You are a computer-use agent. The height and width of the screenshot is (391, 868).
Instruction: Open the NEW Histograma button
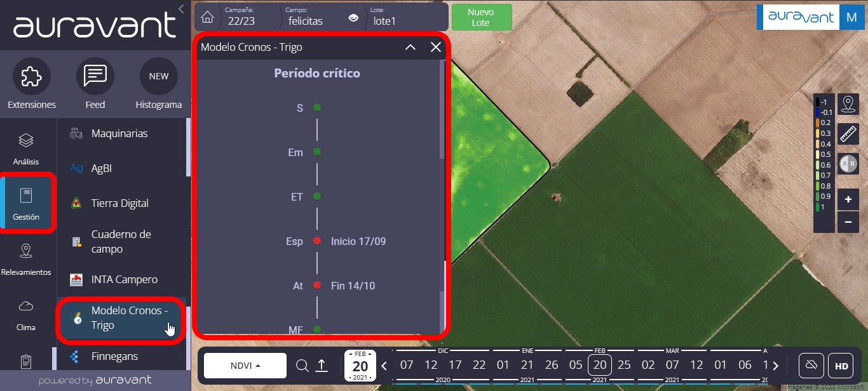coord(159,76)
